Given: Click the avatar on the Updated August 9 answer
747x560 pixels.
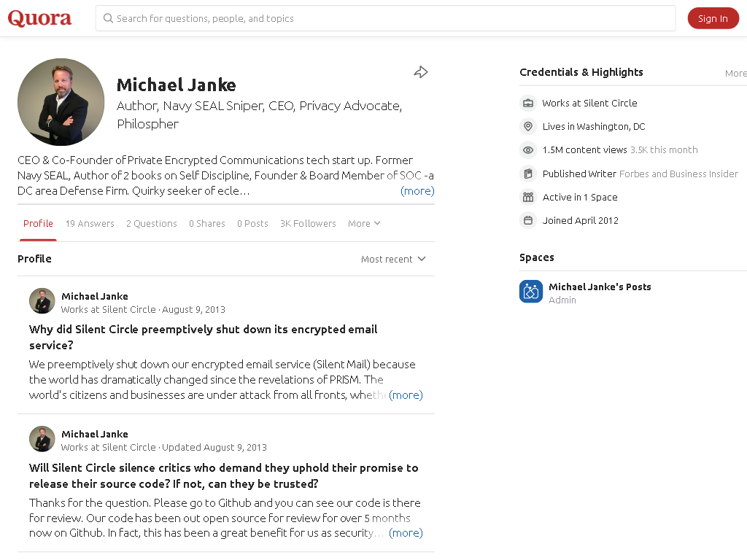Looking at the screenshot, I should tap(42, 439).
